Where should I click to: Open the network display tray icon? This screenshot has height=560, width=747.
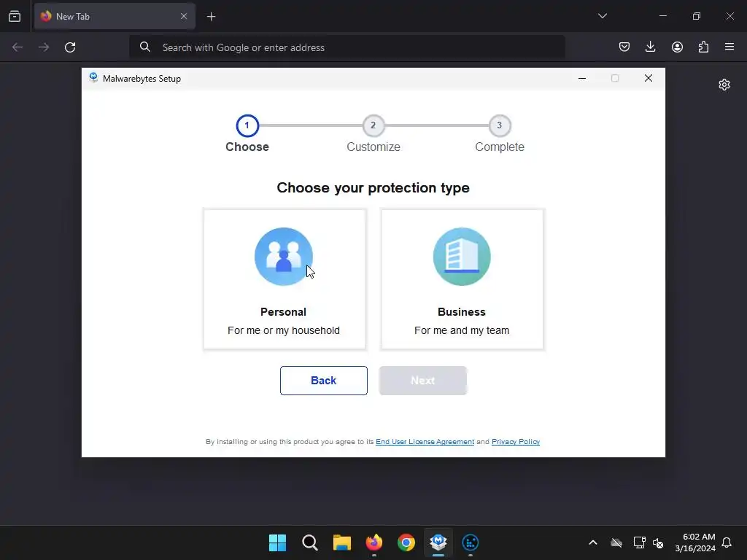pyautogui.click(x=639, y=542)
